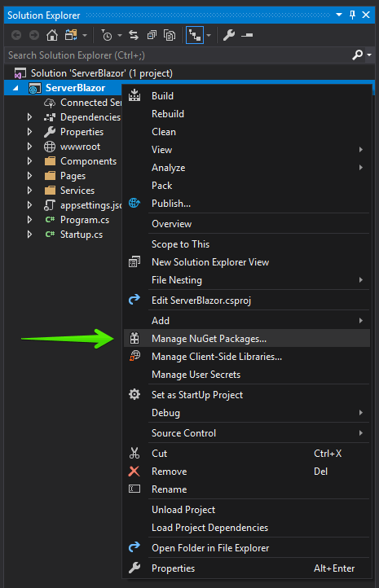Collapse the ServerBlazor project node

tap(15, 88)
